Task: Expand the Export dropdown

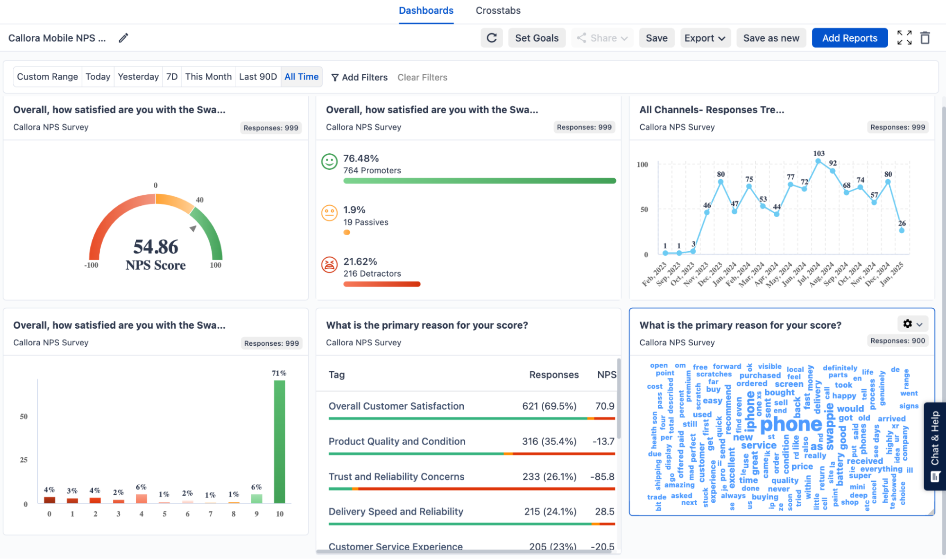Action: click(x=705, y=38)
